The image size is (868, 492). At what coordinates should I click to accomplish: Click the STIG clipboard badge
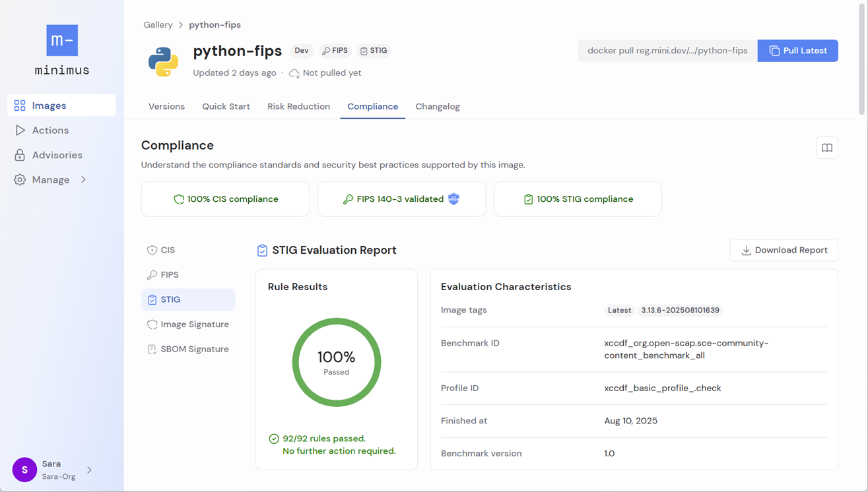click(374, 51)
